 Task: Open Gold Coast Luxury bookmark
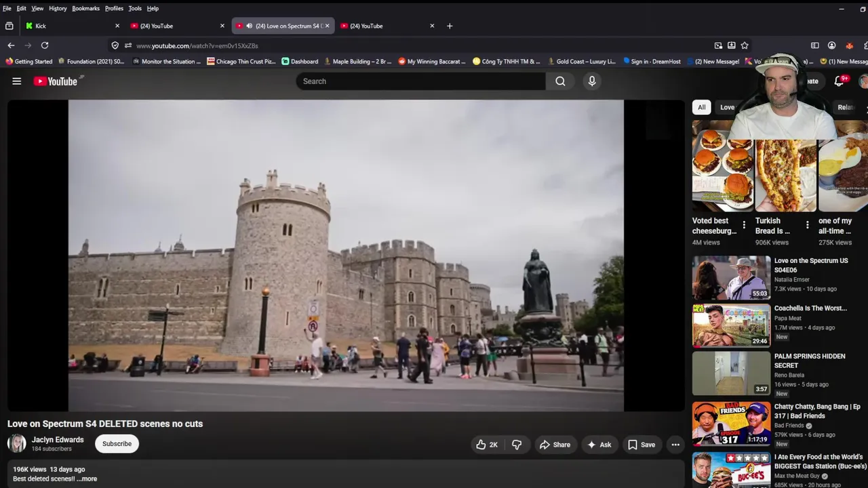[582, 61]
